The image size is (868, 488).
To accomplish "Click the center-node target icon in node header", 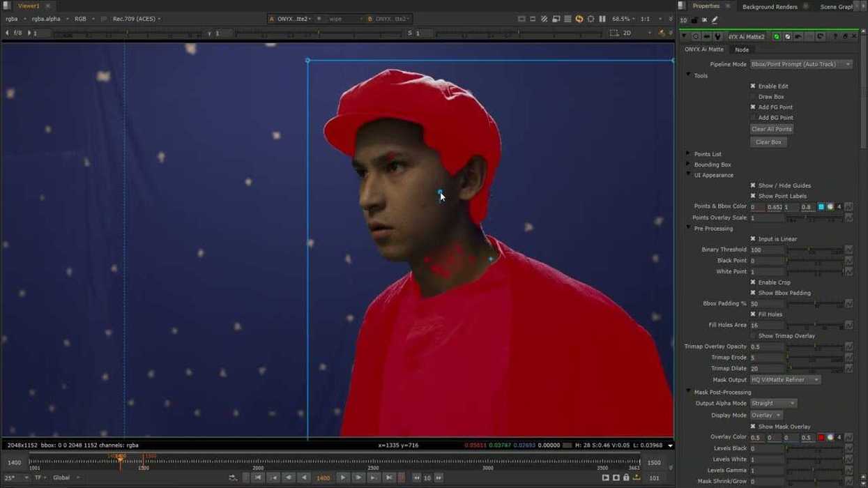I will pyautogui.click(x=696, y=36).
